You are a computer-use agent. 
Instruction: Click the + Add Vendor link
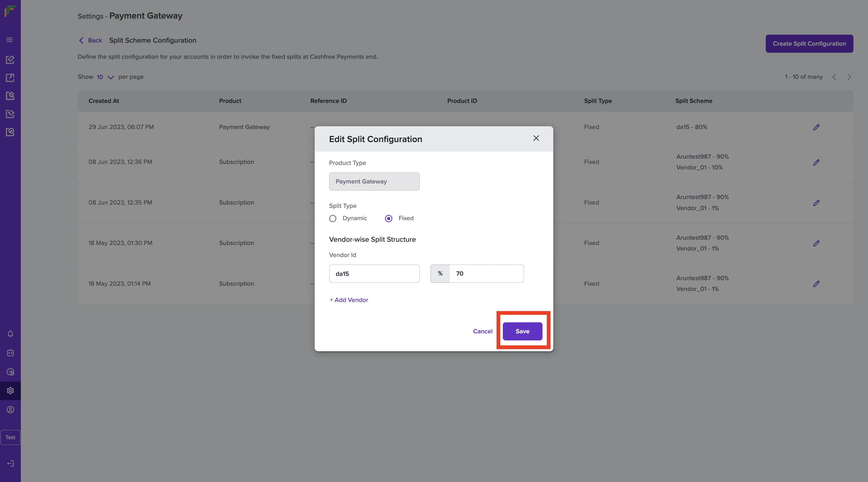click(x=349, y=300)
